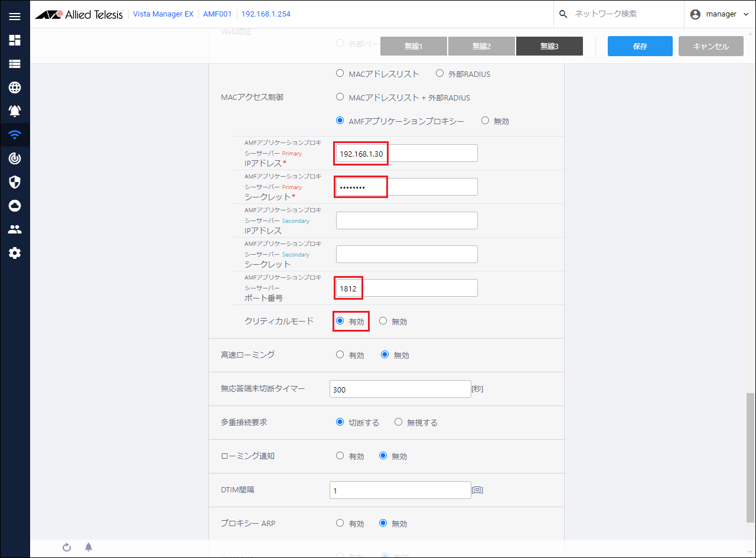The height and width of the screenshot is (558, 756).
Task: Set MAC access control to 外部RADIUS
Action: (x=439, y=74)
